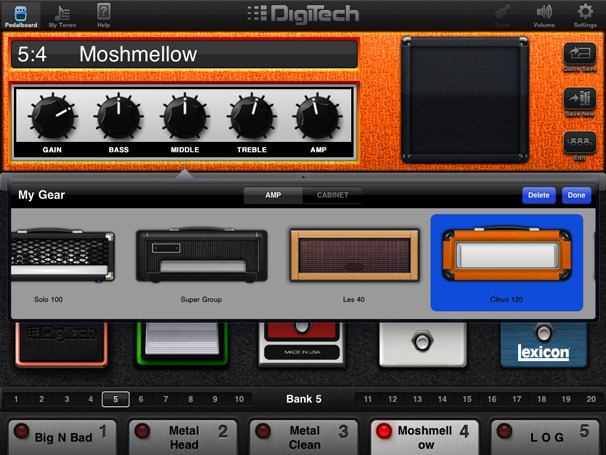Image resolution: width=606 pixels, height=455 pixels.
Task: Select the Citrus 120 amp
Action: pyautogui.click(x=507, y=263)
